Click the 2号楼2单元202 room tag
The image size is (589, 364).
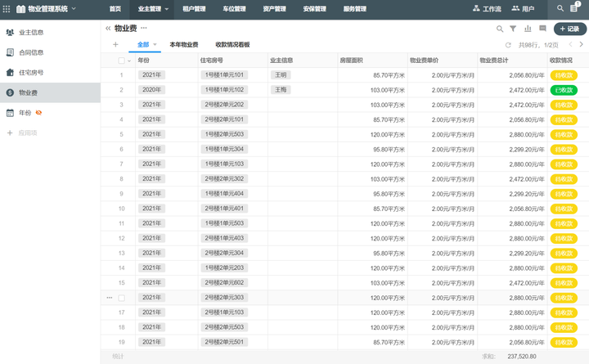tap(224, 105)
